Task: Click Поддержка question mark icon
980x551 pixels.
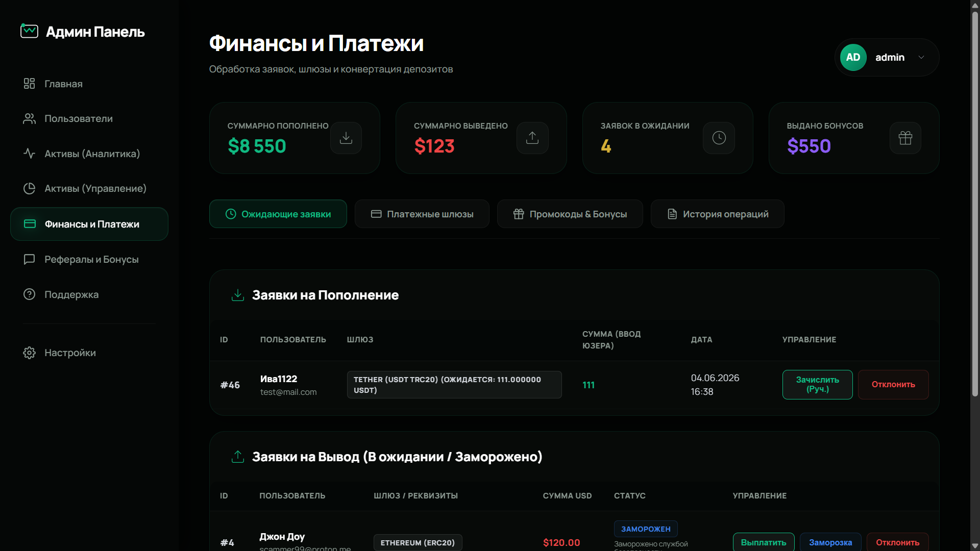Action: 29,294
